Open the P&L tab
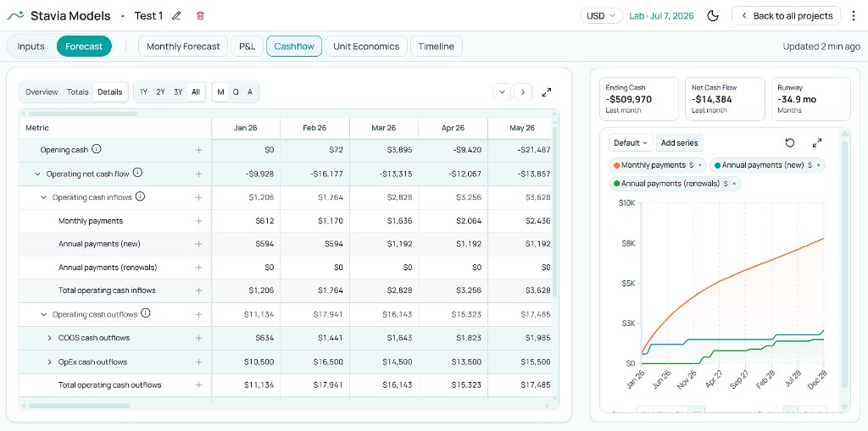The width and height of the screenshot is (868, 431). [247, 47]
